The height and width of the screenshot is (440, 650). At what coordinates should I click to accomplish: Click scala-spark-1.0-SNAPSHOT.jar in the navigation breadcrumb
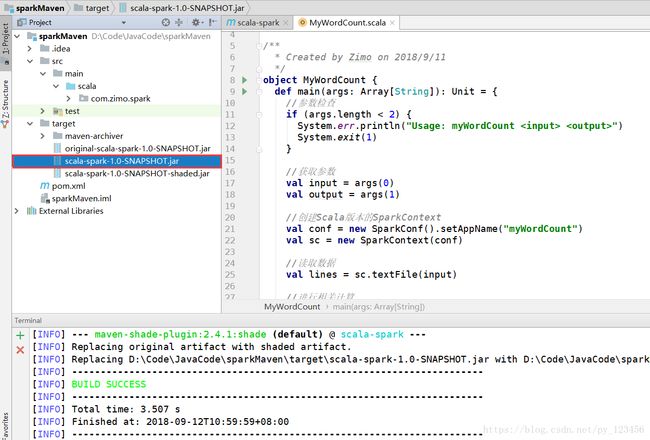click(182, 8)
